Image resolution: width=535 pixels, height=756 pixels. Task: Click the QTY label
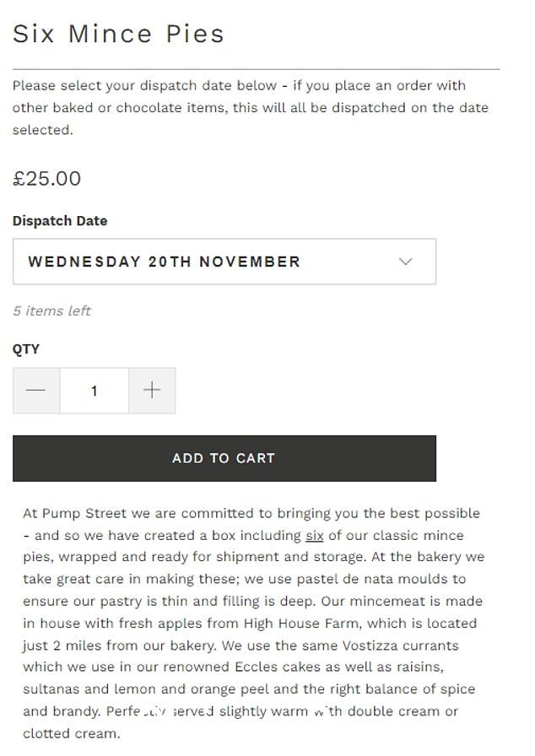coord(26,349)
